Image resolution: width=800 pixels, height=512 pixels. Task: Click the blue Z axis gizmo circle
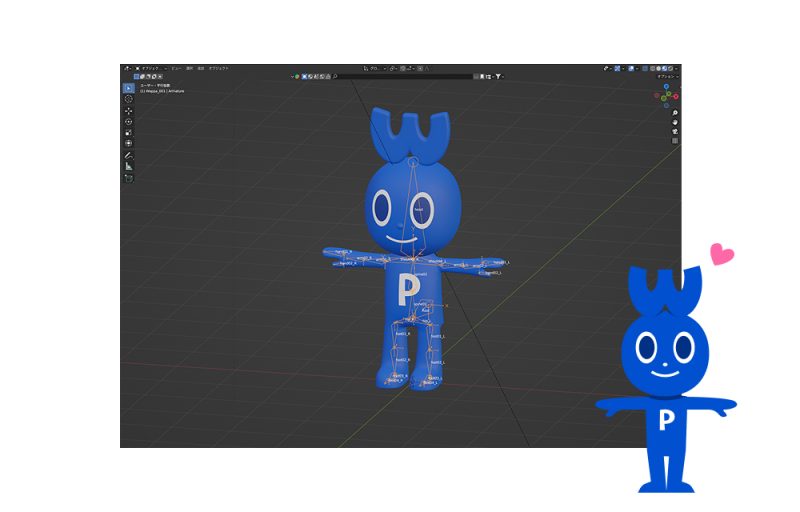pyautogui.click(x=667, y=87)
